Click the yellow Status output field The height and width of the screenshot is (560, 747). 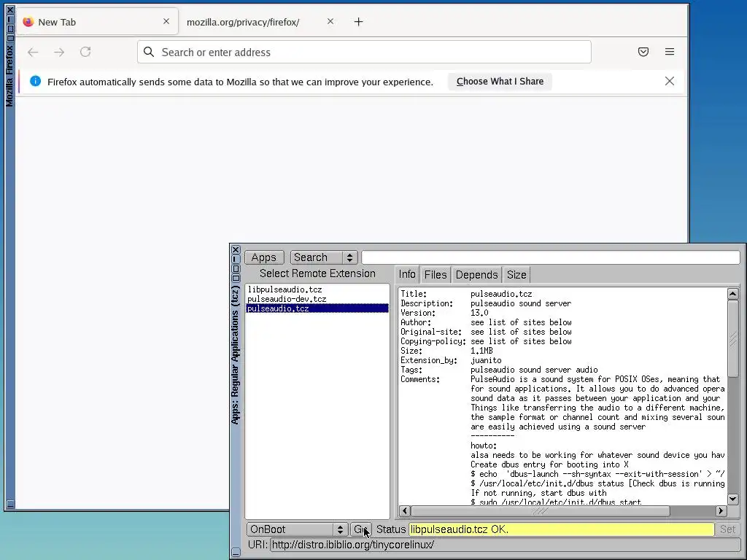point(562,529)
